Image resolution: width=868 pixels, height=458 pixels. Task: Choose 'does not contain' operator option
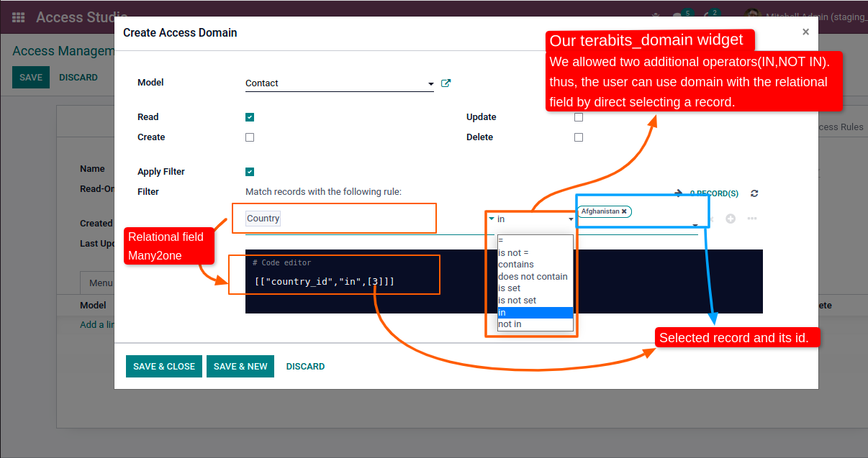pos(533,277)
